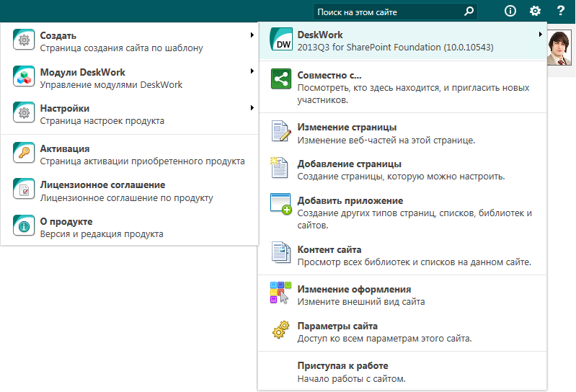Expand the Создать submenu arrow

[x=252, y=35]
